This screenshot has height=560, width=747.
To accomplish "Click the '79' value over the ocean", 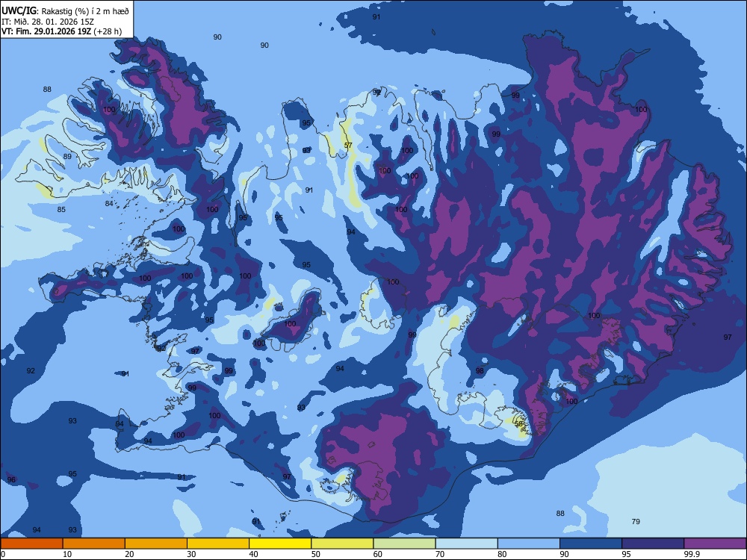I will 636,521.
